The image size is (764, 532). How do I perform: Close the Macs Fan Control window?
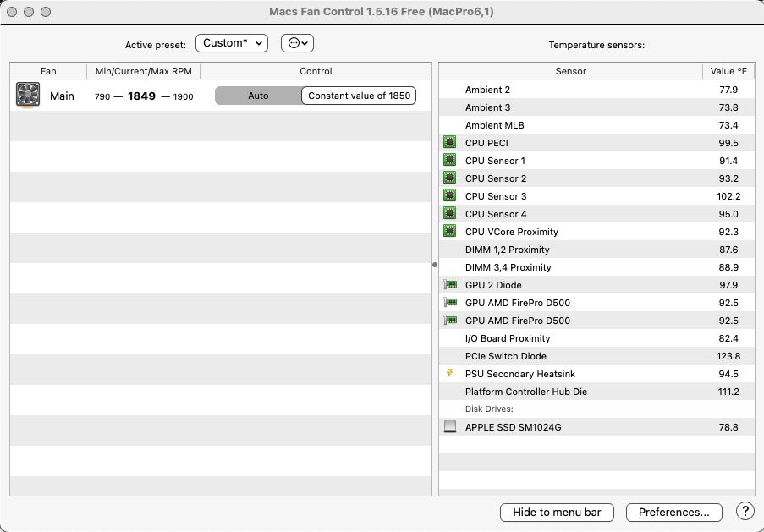pyautogui.click(x=12, y=12)
